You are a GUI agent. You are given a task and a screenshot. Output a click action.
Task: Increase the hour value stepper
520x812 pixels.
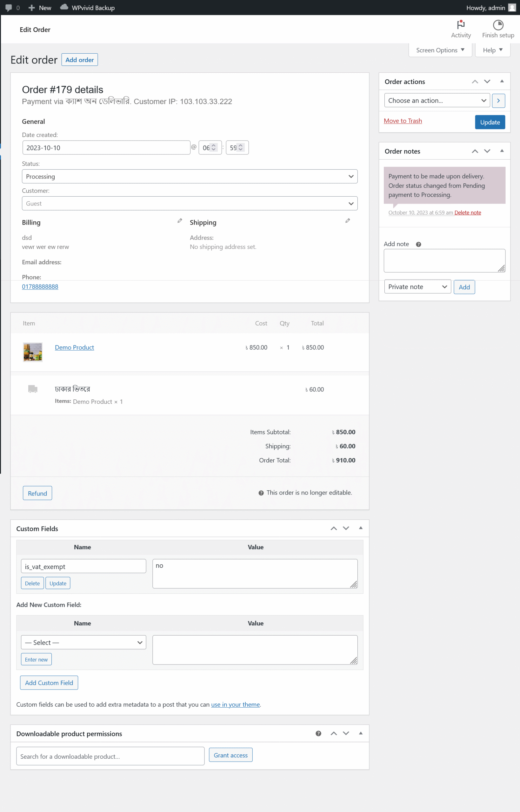point(213,146)
